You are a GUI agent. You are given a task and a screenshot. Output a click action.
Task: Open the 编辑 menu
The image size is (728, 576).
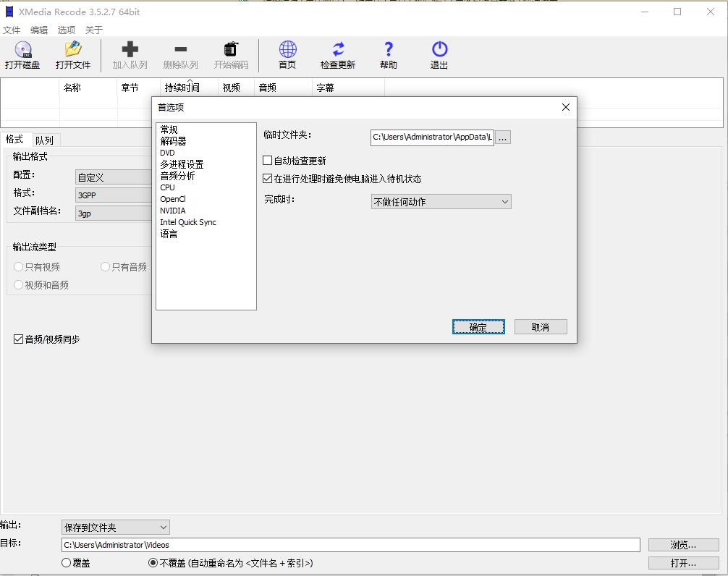39,30
